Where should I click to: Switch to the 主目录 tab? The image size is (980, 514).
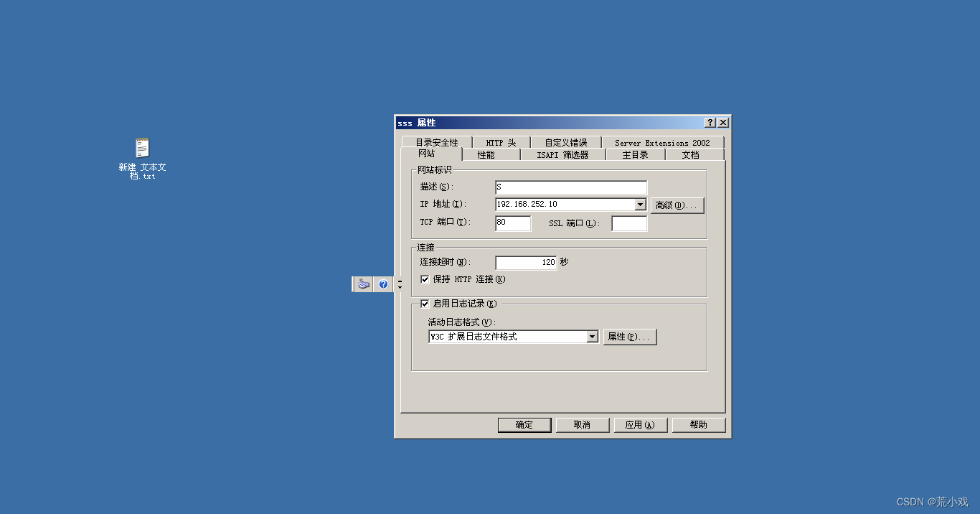[x=634, y=154]
